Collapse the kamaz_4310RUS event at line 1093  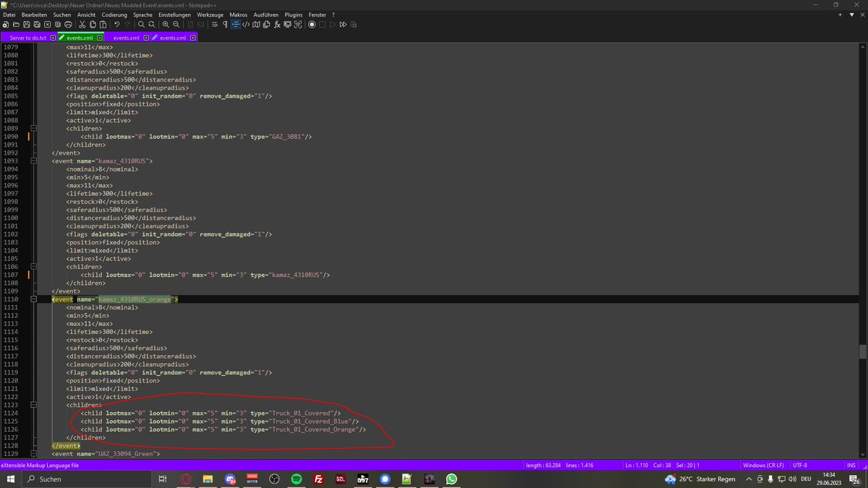[33, 160]
